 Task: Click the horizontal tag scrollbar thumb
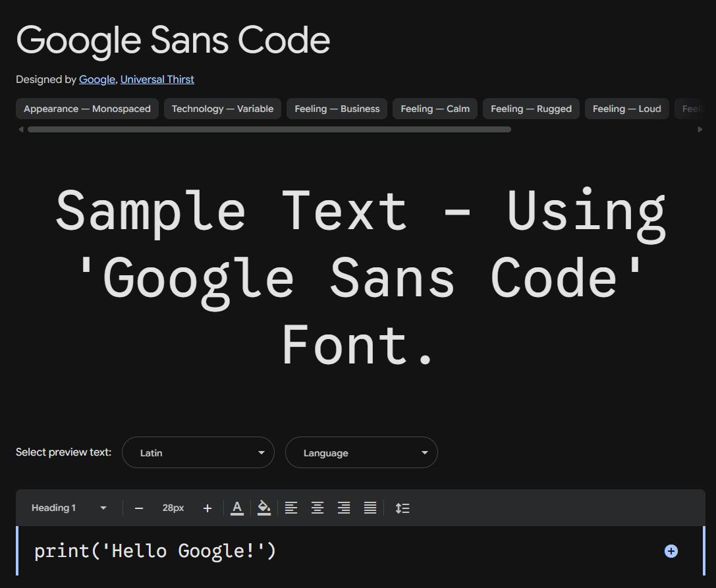point(269,129)
